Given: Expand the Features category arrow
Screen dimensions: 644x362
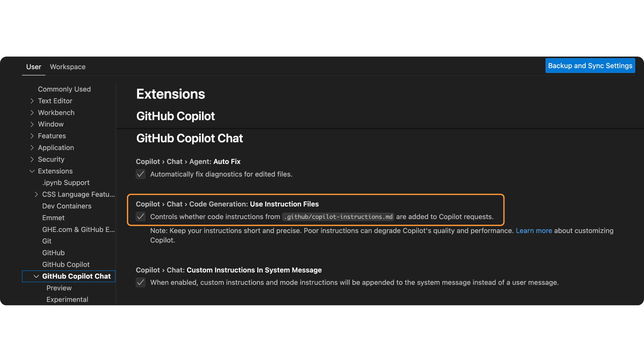Looking at the screenshot, I should (x=32, y=136).
